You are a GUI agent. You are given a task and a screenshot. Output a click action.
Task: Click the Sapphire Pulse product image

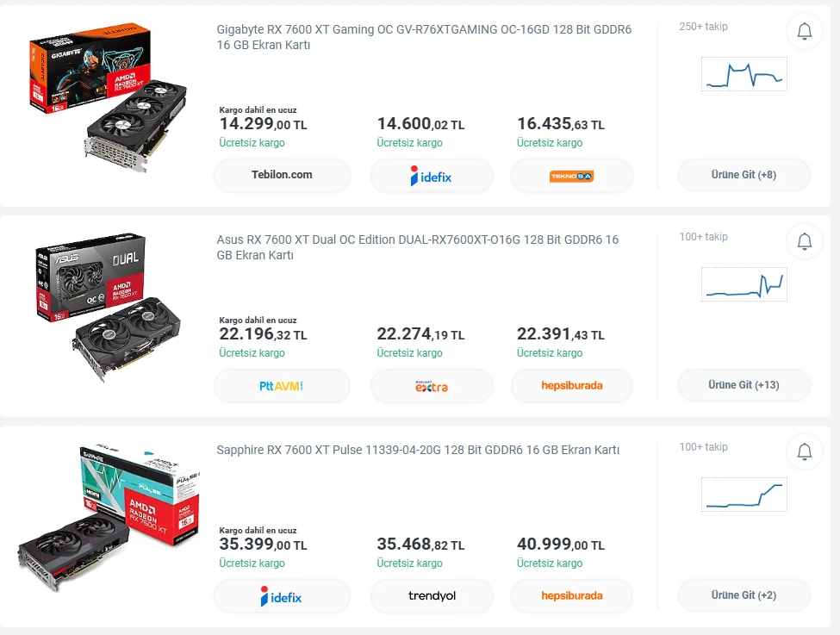pos(108,517)
